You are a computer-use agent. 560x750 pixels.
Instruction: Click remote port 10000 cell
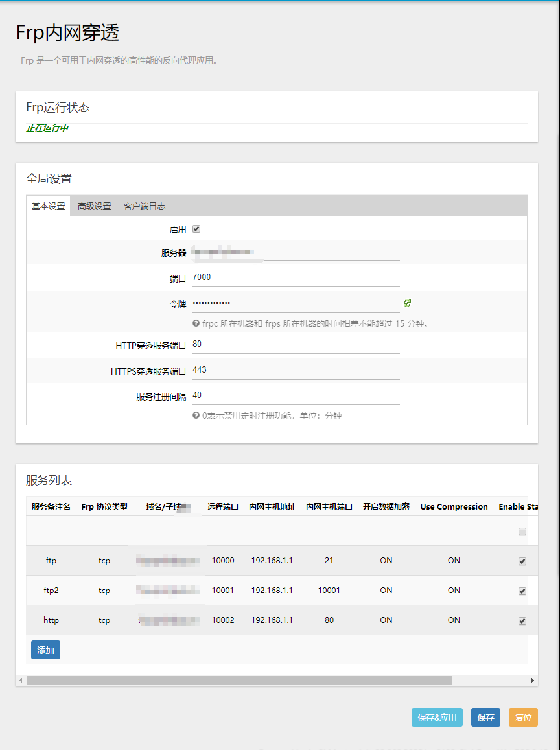tap(223, 561)
